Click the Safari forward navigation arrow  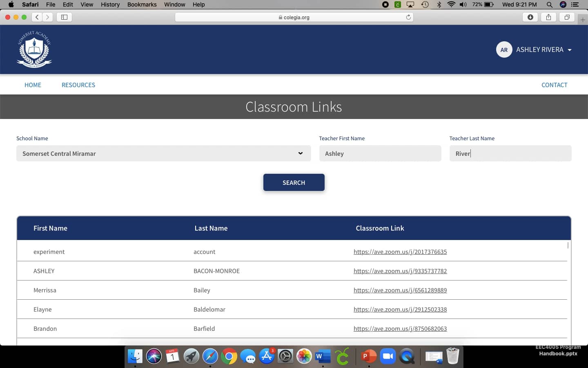point(48,17)
